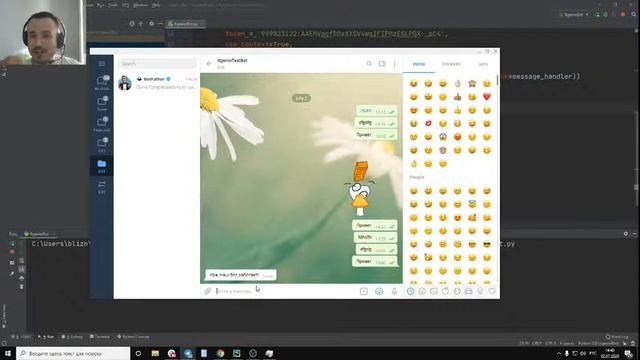Click the Windows taskbar search box
This screenshot has width=640, height=360.
tap(73, 353)
